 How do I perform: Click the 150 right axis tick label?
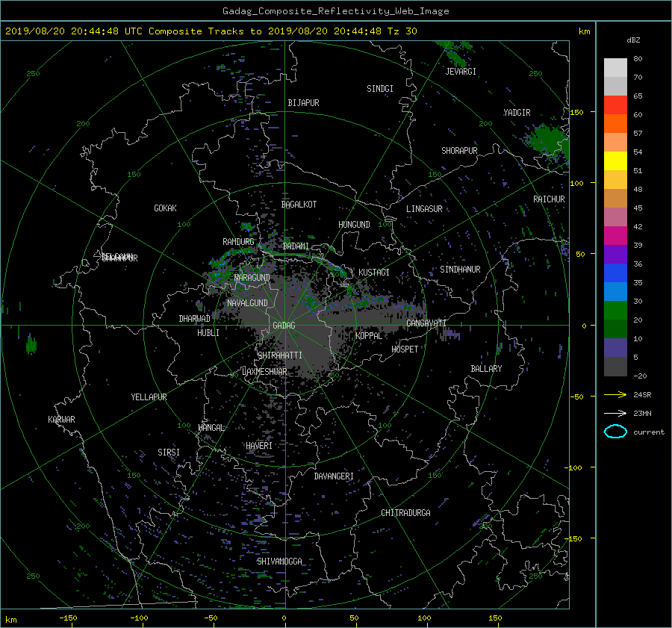click(x=577, y=112)
